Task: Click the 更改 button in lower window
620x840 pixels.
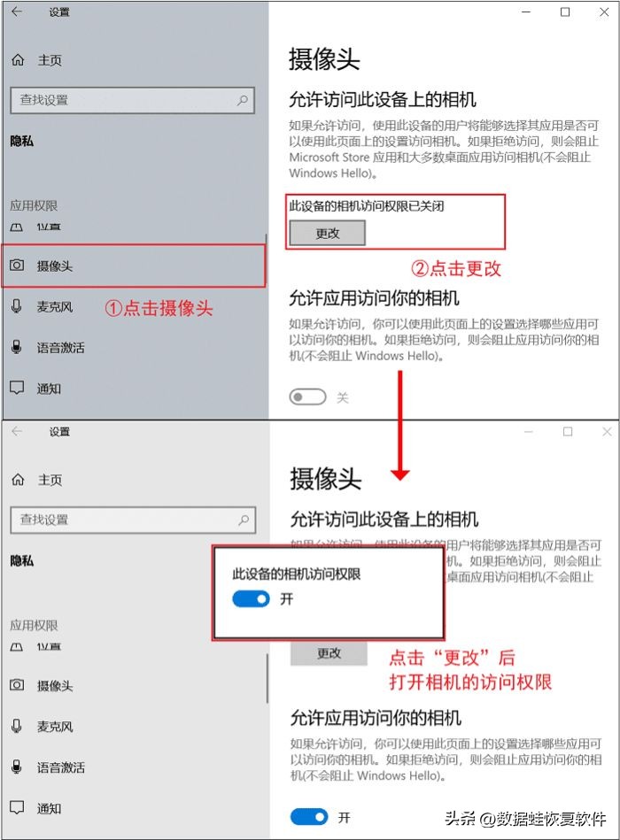Action: [329, 653]
